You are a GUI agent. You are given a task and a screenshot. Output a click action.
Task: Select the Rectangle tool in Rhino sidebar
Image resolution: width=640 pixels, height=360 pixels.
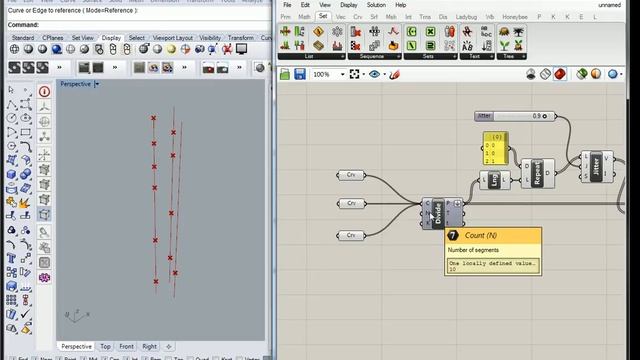[25, 133]
